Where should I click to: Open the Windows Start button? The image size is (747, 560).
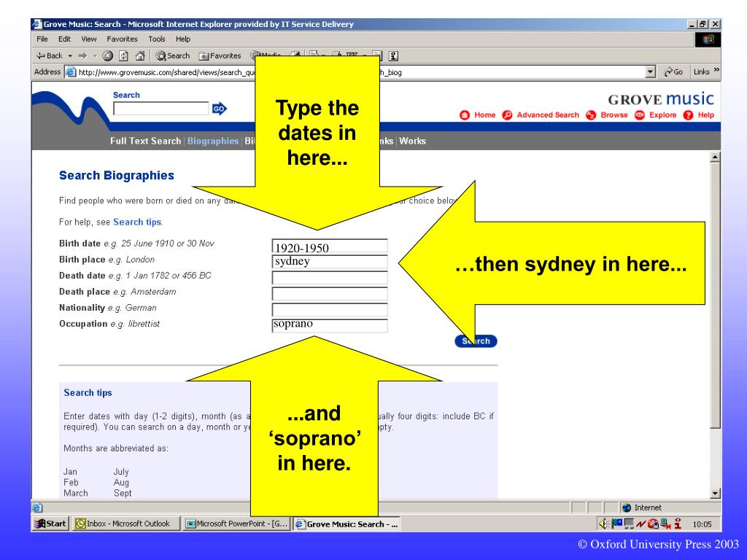point(50,524)
